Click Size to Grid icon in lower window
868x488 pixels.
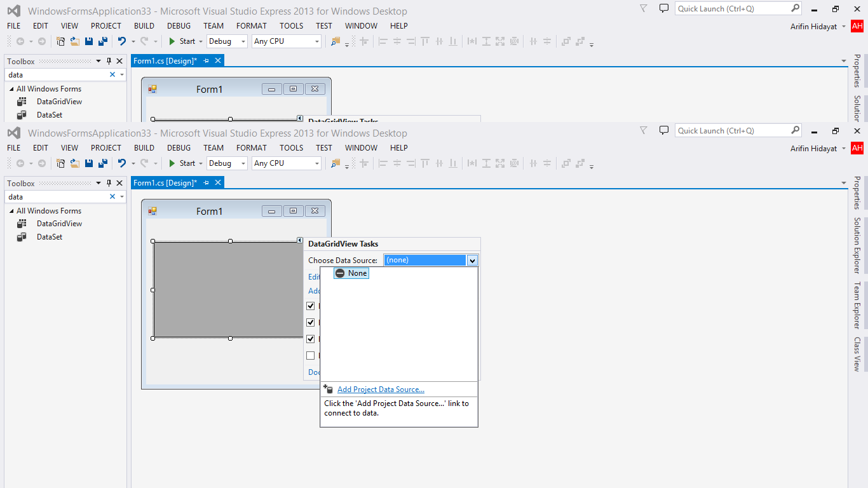click(x=514, y=163)
